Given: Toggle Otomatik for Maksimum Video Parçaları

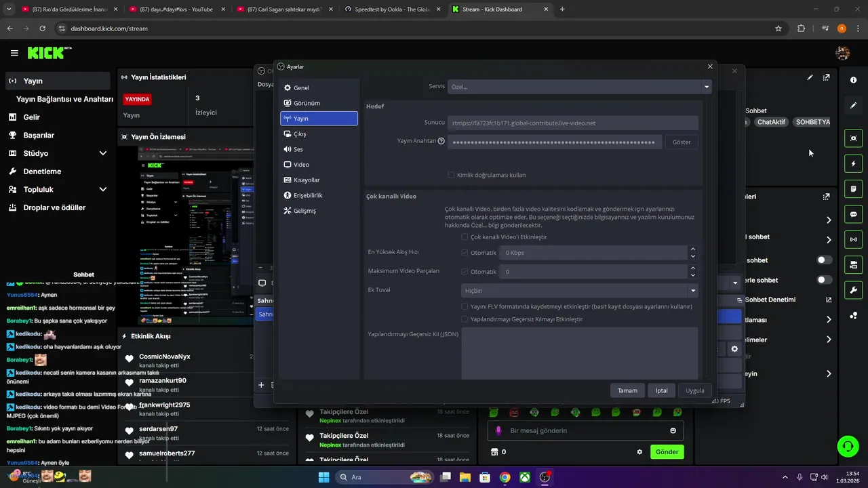Looking at the screenshot, I should coord(465,272).
